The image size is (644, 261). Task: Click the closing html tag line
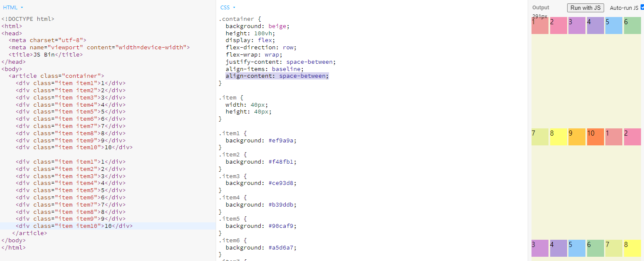[x=14, y=247]
